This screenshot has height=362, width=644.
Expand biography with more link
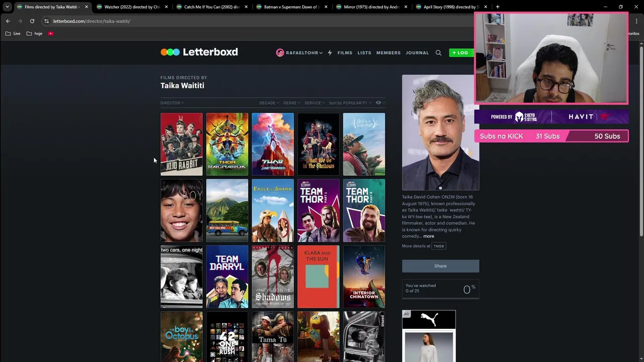tap(429, 236)
